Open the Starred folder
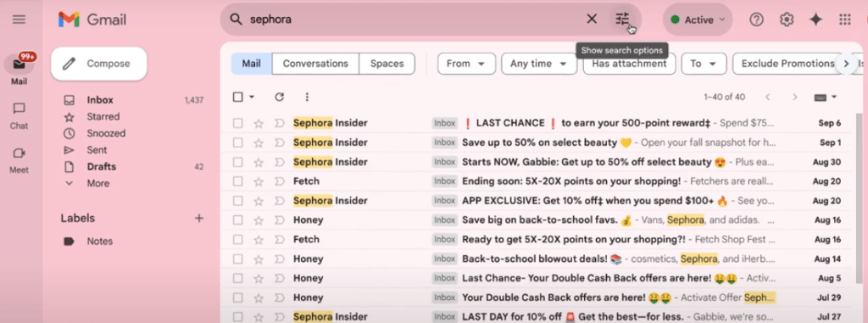The height and width of the screenshot is (323, 868). 103,117
